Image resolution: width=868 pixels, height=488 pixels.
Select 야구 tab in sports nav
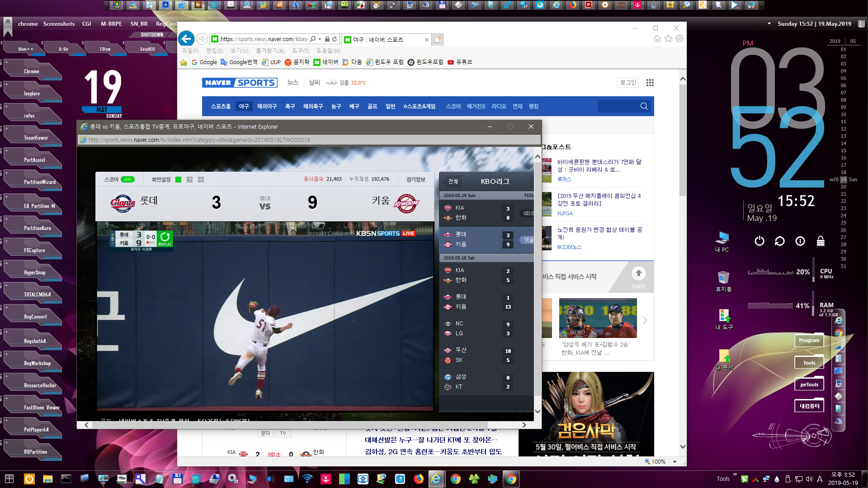pyautogui.click(x=244, y=106)
